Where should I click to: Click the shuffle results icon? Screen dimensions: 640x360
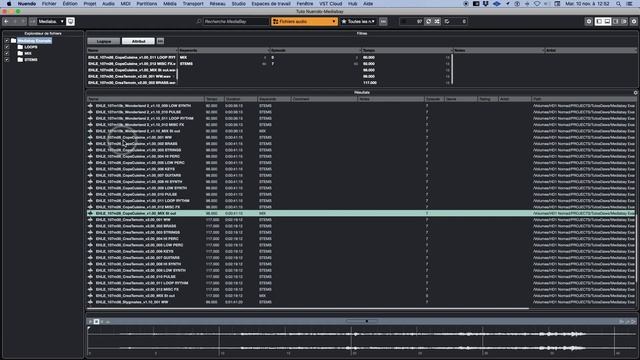click(437, 21)
